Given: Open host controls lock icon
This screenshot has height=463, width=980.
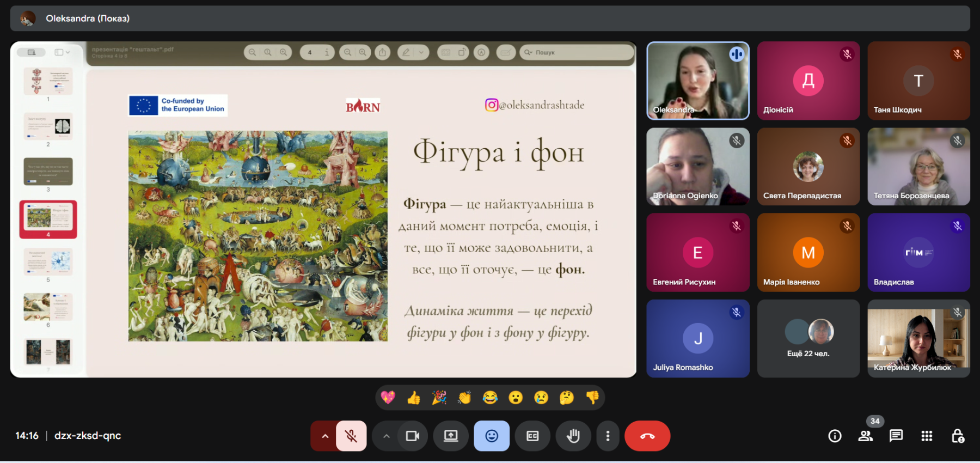Looking at the screenshot, I should point(958,436).
